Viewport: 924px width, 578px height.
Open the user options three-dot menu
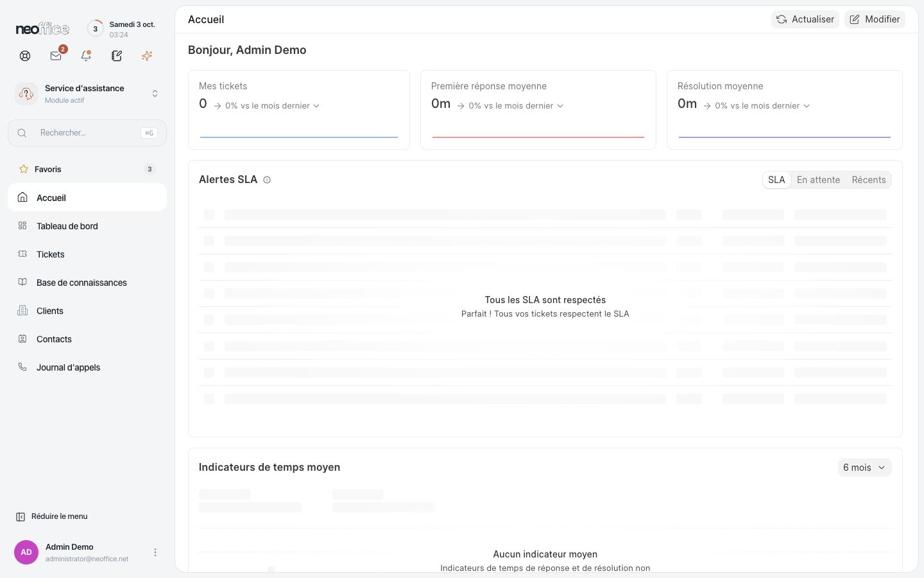155,552
